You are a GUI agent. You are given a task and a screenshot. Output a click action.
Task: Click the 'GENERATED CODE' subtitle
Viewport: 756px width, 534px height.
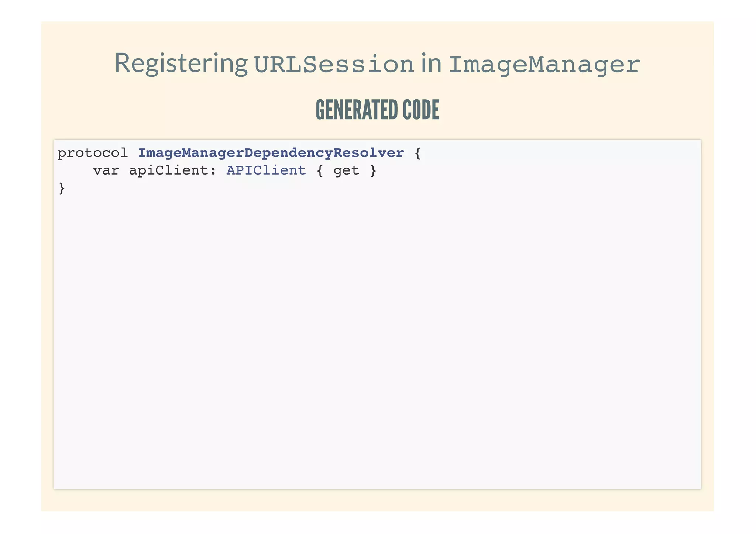[x=378, y=110]
